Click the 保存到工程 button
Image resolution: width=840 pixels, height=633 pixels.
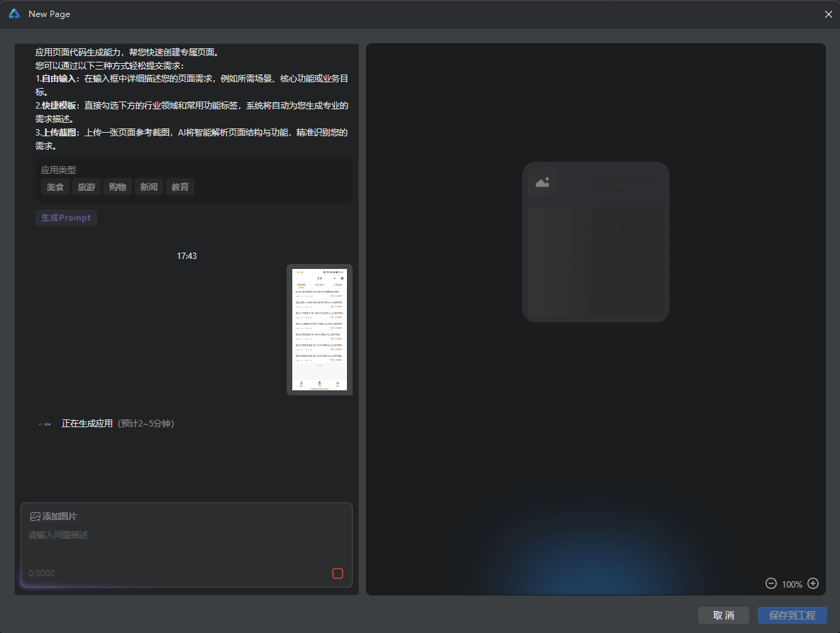[x=792, y=615]
